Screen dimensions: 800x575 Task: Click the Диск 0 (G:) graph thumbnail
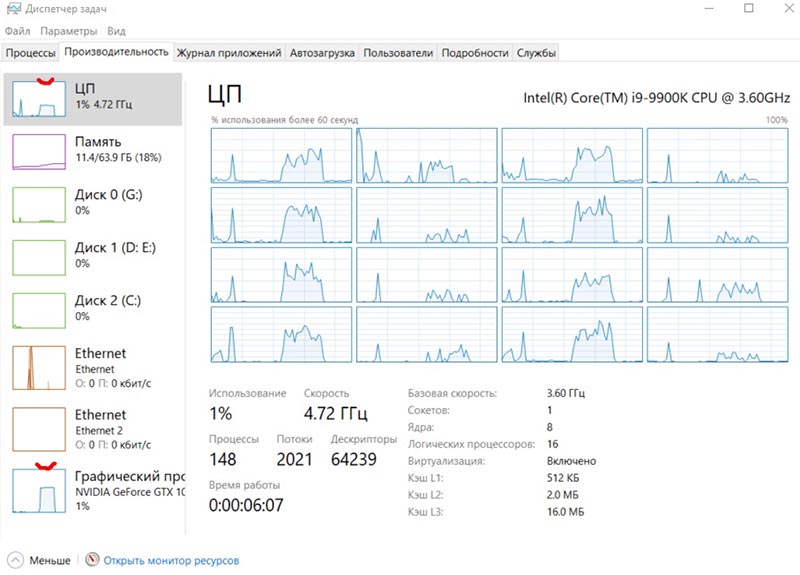click(x=39, y=205)
